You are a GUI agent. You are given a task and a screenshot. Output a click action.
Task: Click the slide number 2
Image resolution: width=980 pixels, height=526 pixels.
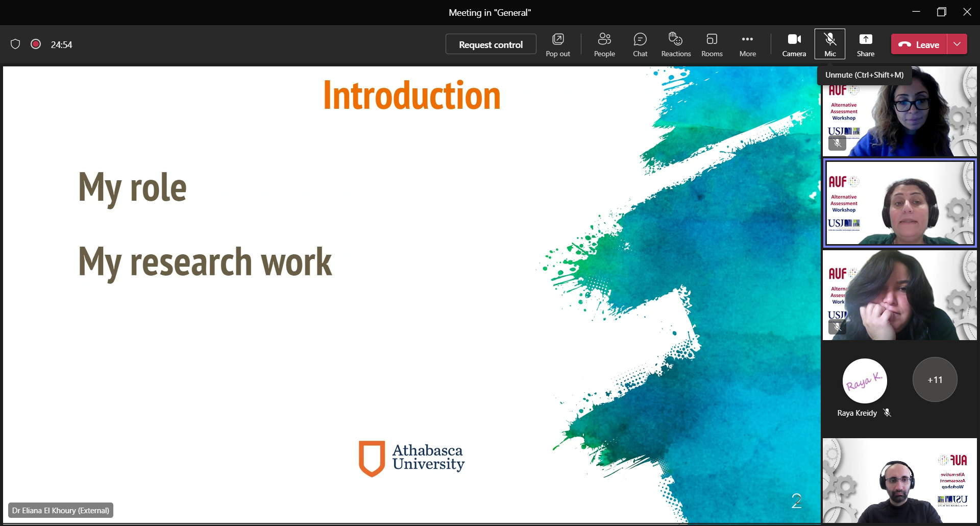[796, 500]
